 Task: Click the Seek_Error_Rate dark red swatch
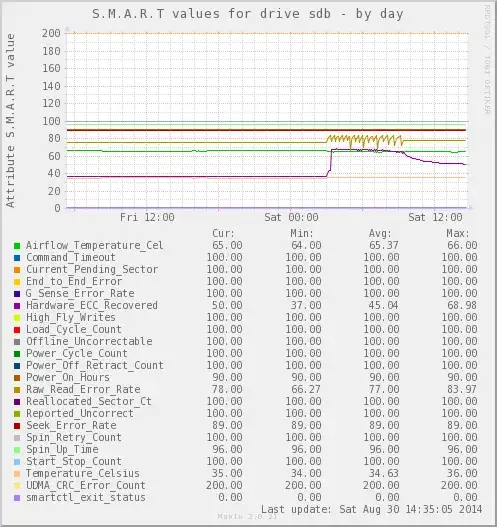[17, 426]
